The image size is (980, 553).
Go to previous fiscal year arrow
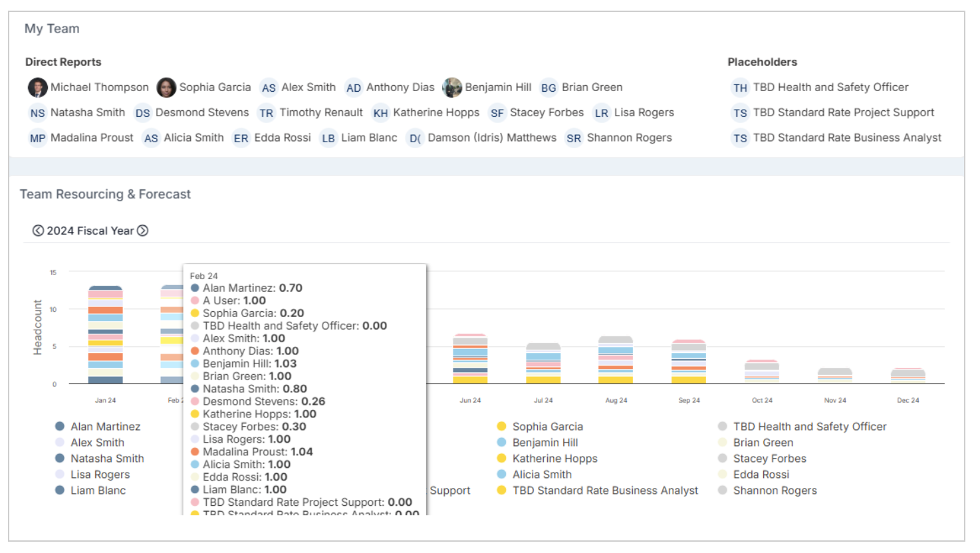[38, 231]
